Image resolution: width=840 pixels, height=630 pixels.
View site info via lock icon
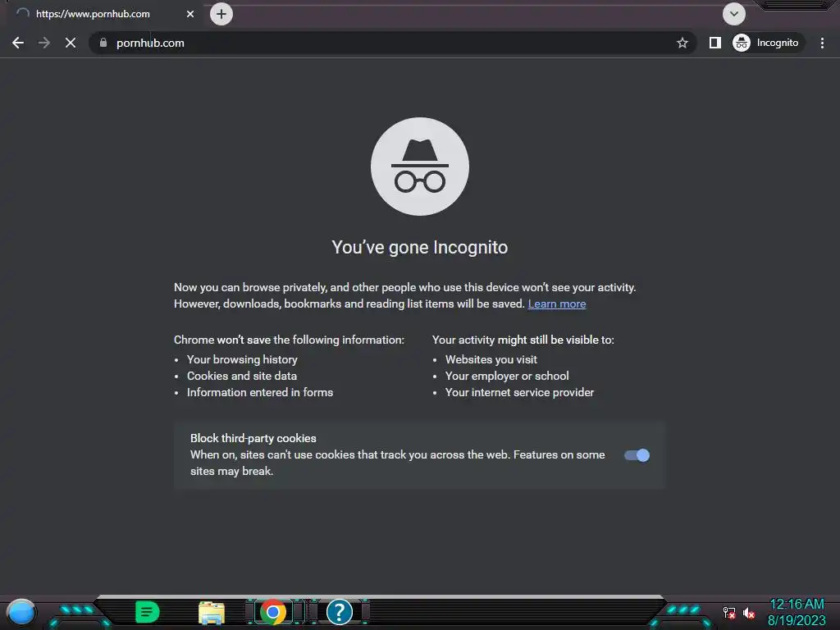click(x=103, y=43)
